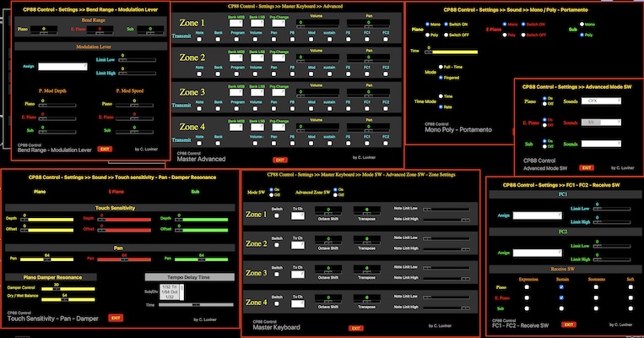Adjust the yellow portamento Time slider
Screen dimensions: 644x338
(x=452, y=52)
